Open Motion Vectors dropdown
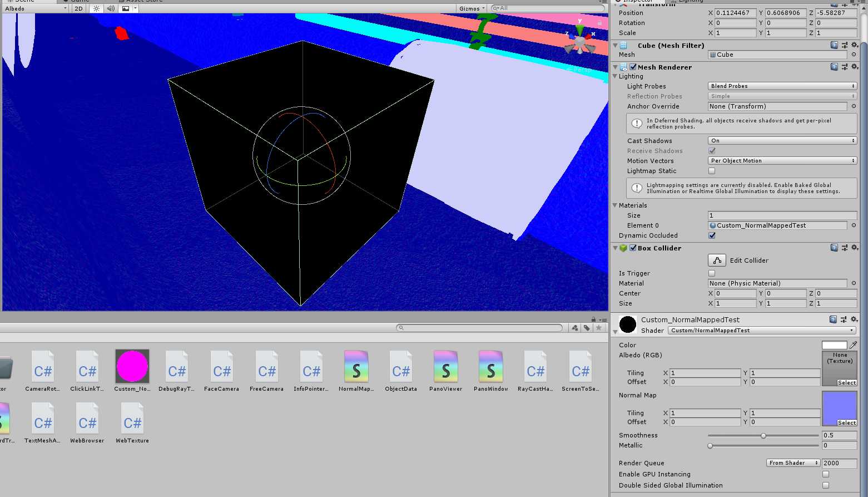The width and height of the screenshot is (868, 497). point(782,161)
